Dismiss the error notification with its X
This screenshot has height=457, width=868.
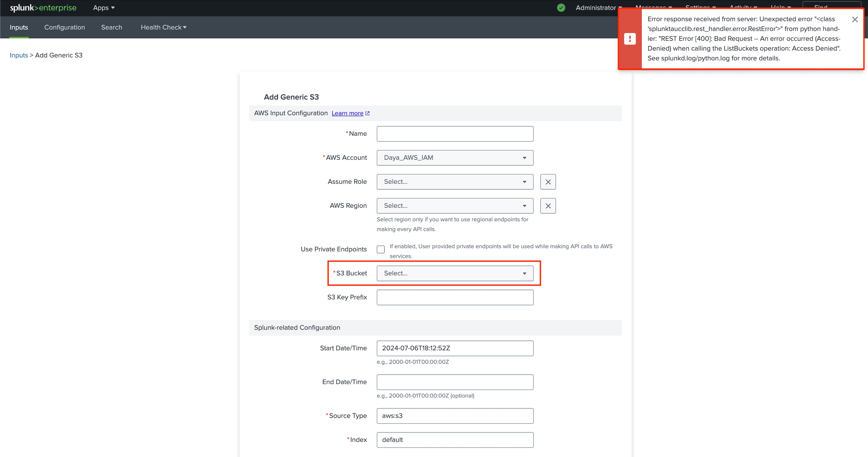click(x=855, y=19)
